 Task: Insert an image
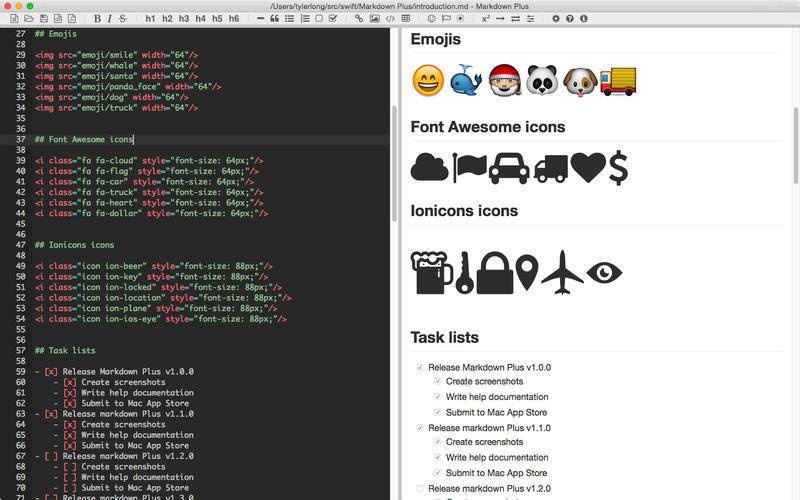tap(374, 18)
